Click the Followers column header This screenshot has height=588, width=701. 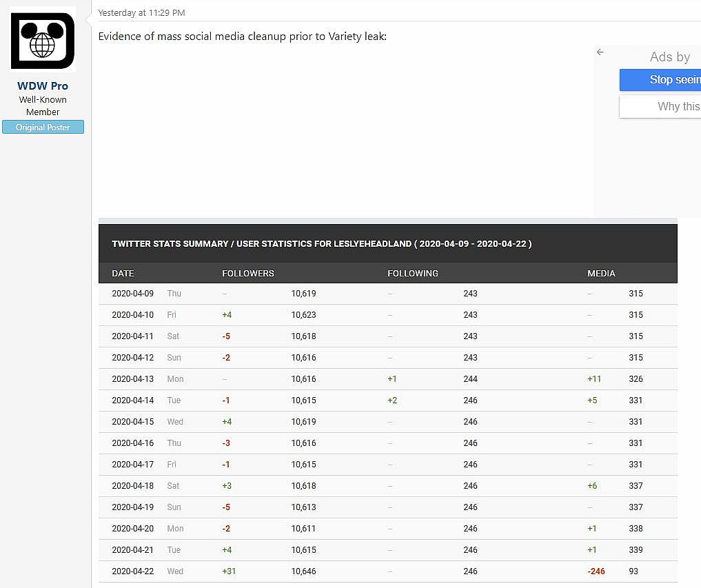coord(247,274)
